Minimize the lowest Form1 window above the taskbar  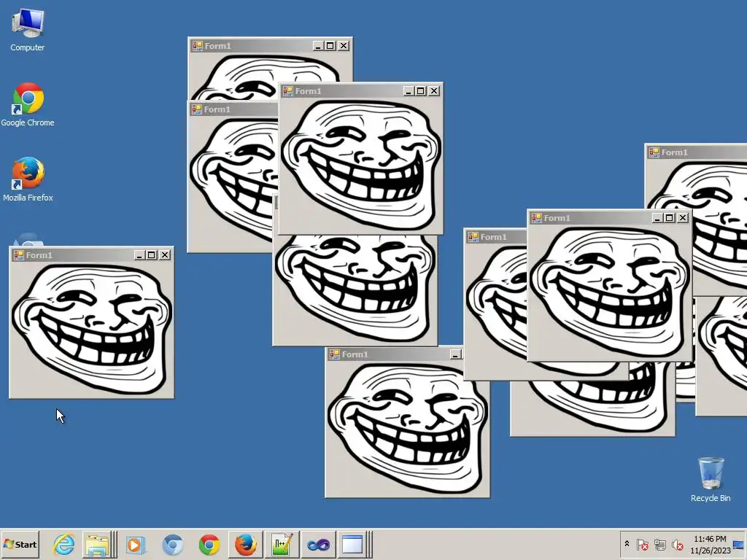tap(455, 354)
